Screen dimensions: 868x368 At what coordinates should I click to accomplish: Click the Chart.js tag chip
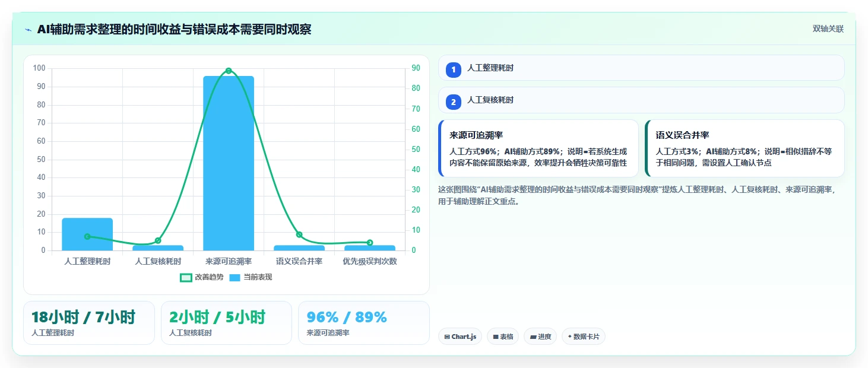pyautogui.click(x=460, y=337)
